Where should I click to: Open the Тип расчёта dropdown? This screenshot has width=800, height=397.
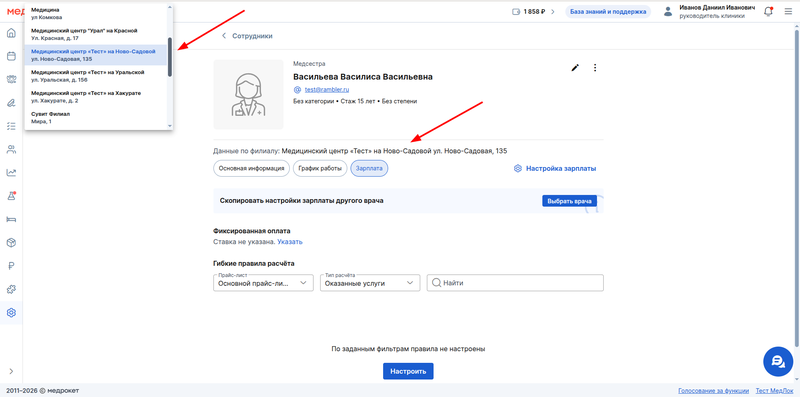(370, 283)
